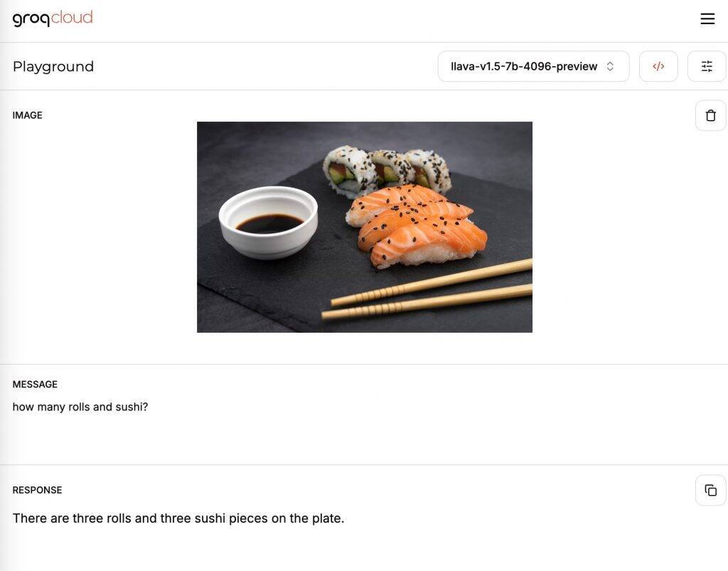728x571 pixels.
Task: Open the parameter settings sliders panel
Action: [707, 66]
